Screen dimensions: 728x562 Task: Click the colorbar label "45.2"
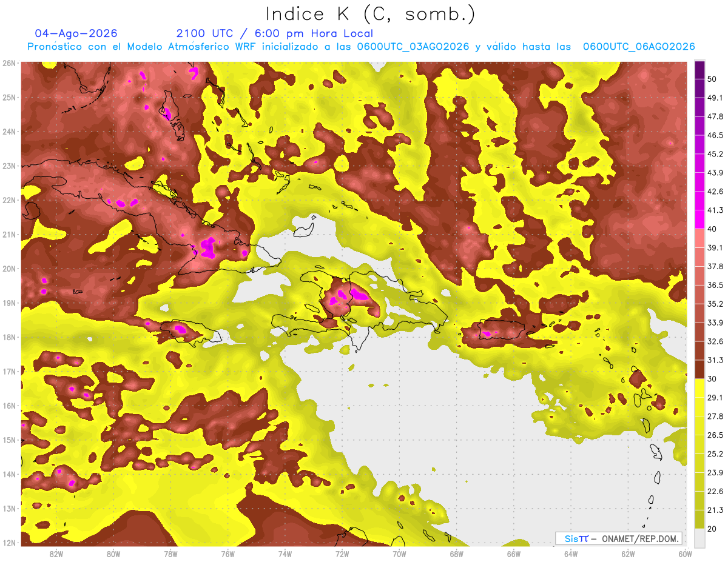tap(715, 154)
